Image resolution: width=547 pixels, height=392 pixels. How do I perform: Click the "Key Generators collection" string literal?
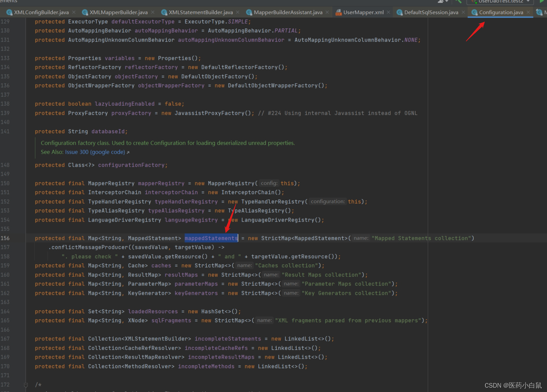coord(346,293)
